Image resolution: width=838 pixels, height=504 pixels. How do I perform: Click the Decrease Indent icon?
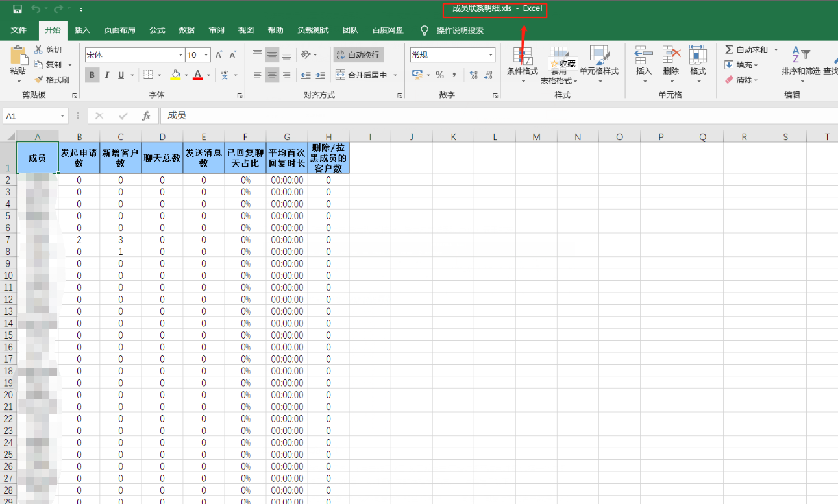click(306, 75)
